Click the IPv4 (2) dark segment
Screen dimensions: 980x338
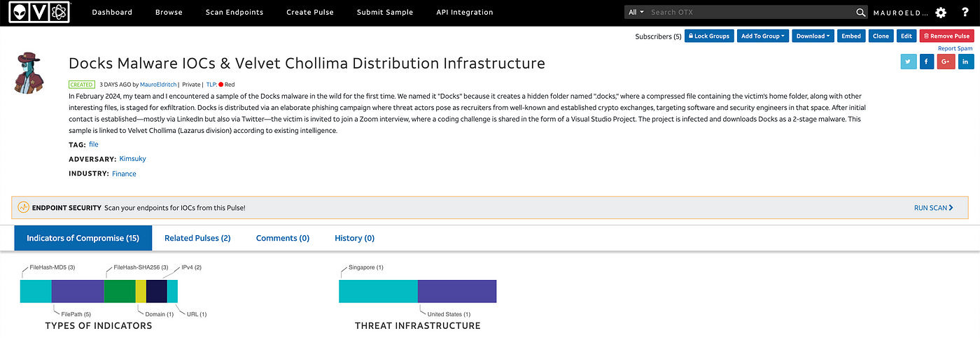[157, 291]
